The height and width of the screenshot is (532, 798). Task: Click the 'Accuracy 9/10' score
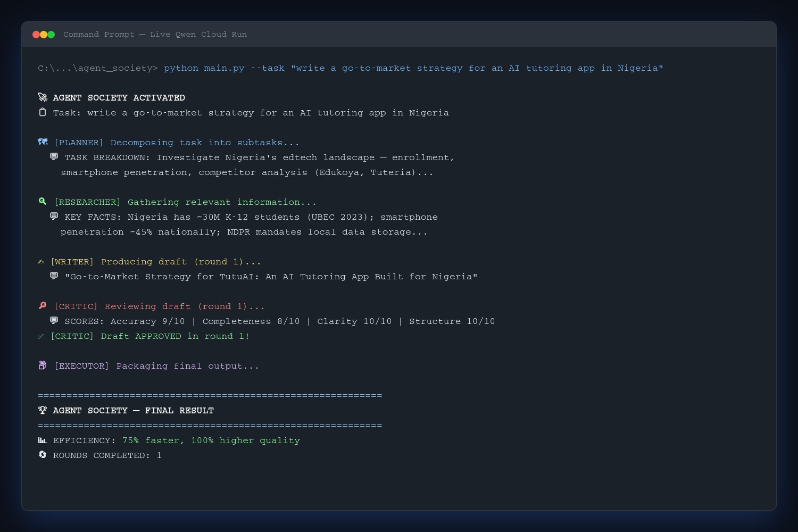coord(148,321)
